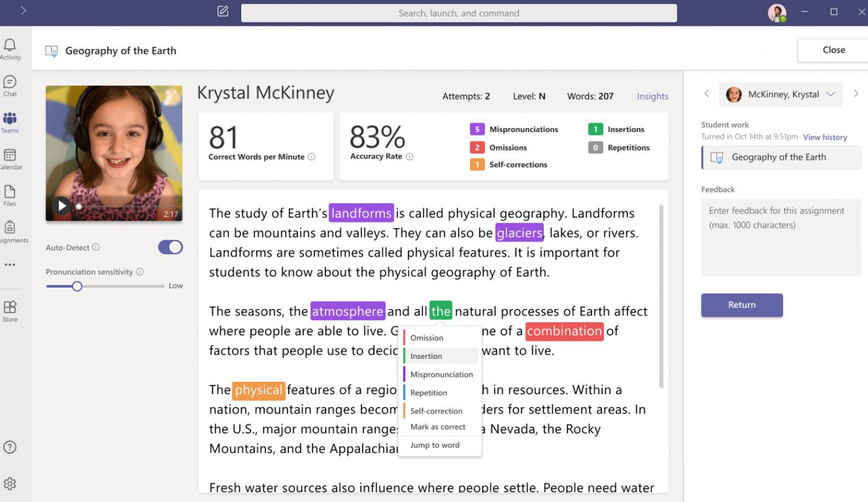Open Help question mark icon
The image size is (868, 502).
point(10,447)
